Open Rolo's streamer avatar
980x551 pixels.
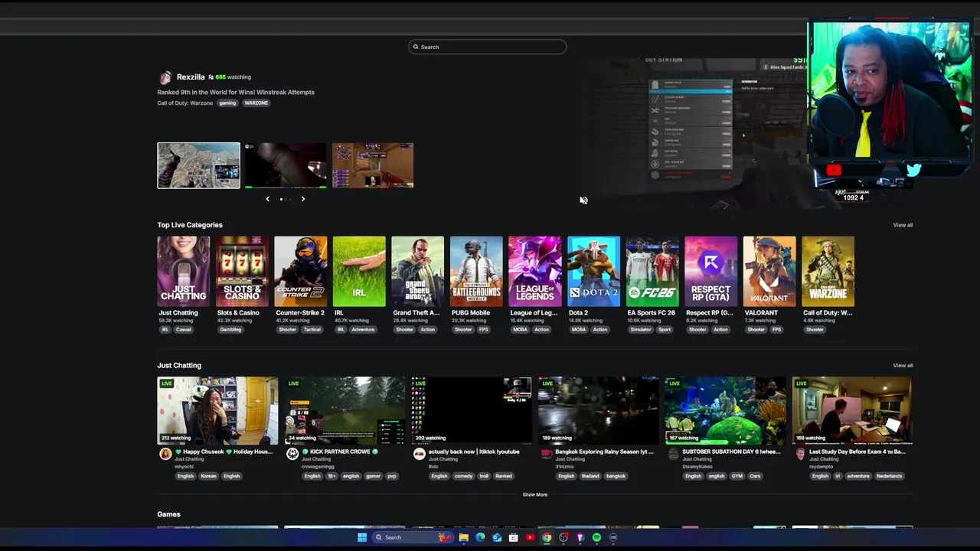[419, 454]
